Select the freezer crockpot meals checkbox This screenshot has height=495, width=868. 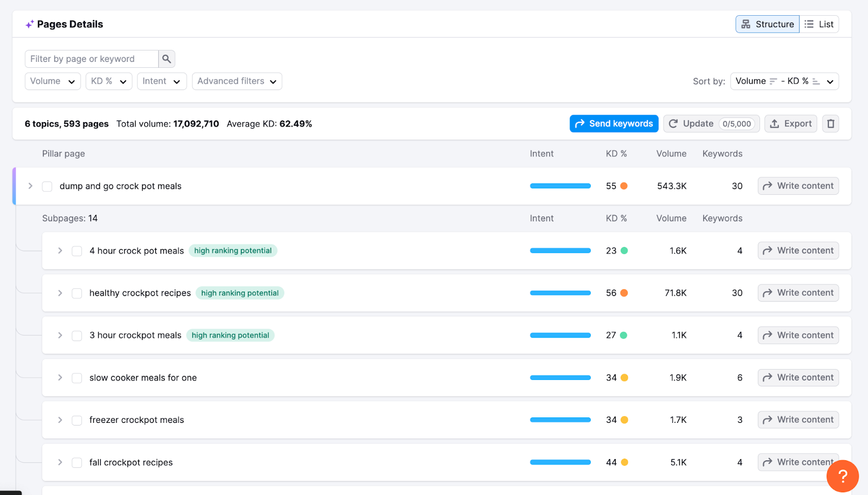[x=77, y=420]
